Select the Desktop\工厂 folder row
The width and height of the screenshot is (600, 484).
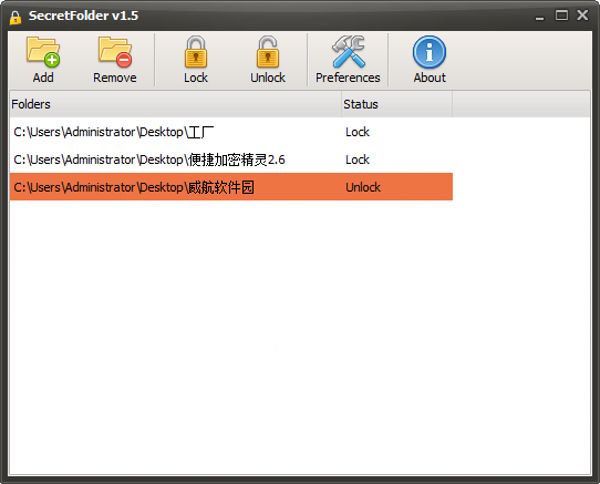pos(231,132)
